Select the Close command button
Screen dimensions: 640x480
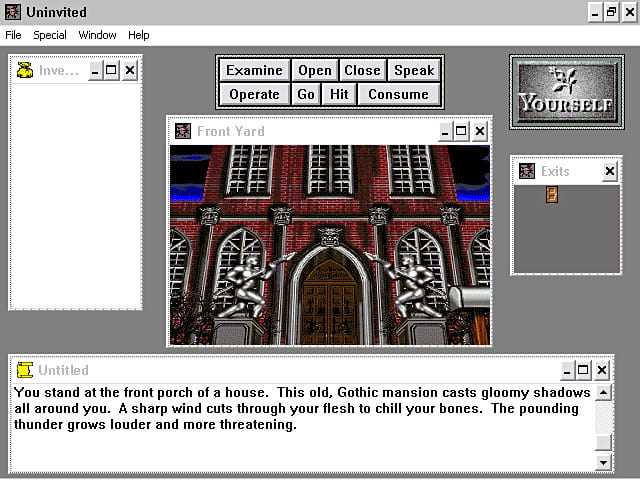coord(362,70)
